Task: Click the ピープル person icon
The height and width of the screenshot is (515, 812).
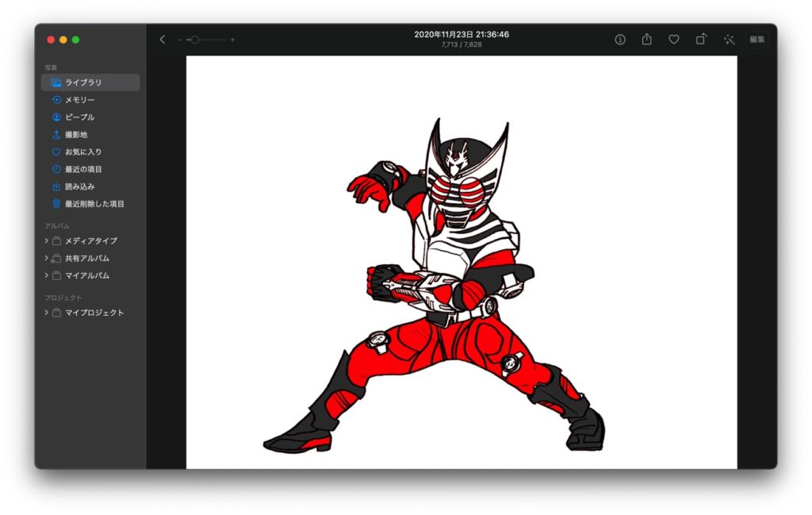Action: tap(56, 117)
